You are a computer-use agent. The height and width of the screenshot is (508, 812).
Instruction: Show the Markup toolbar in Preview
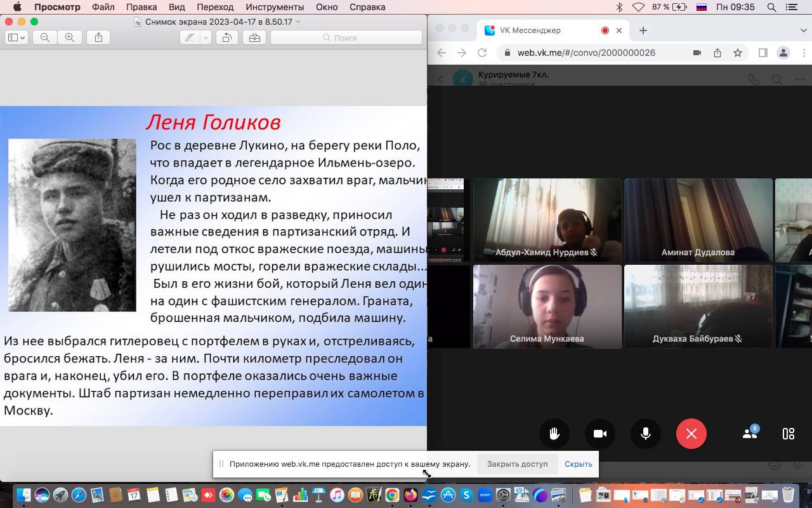click(x=254, y=38)
